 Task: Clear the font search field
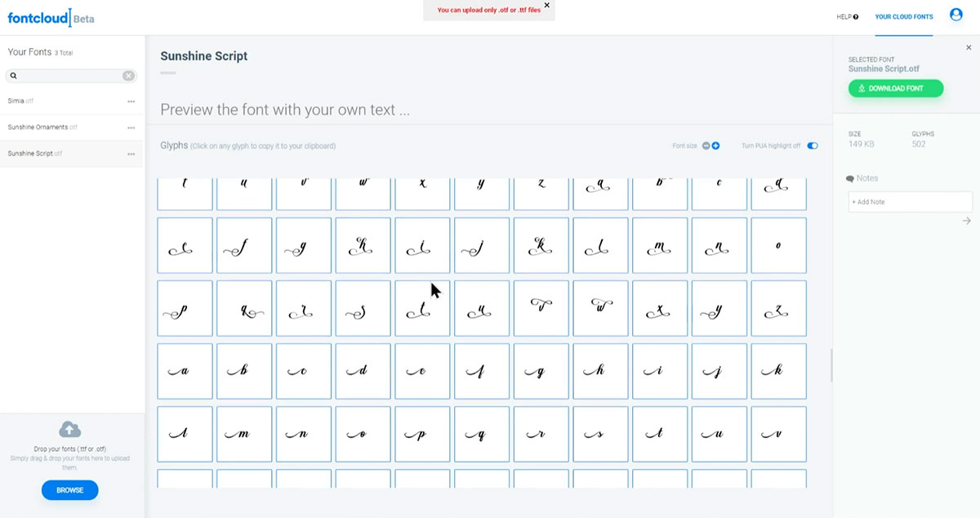coord(128,75)
